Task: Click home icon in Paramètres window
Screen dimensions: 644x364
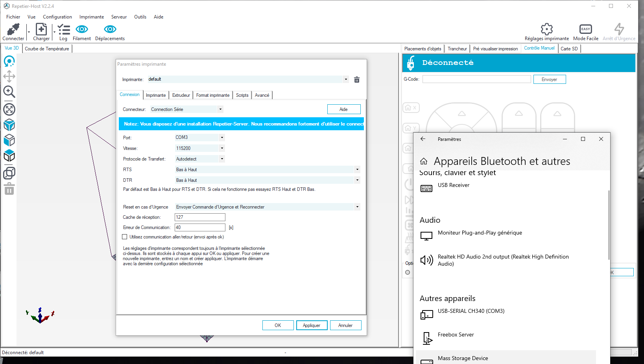Action: click(x=424, y=161)
